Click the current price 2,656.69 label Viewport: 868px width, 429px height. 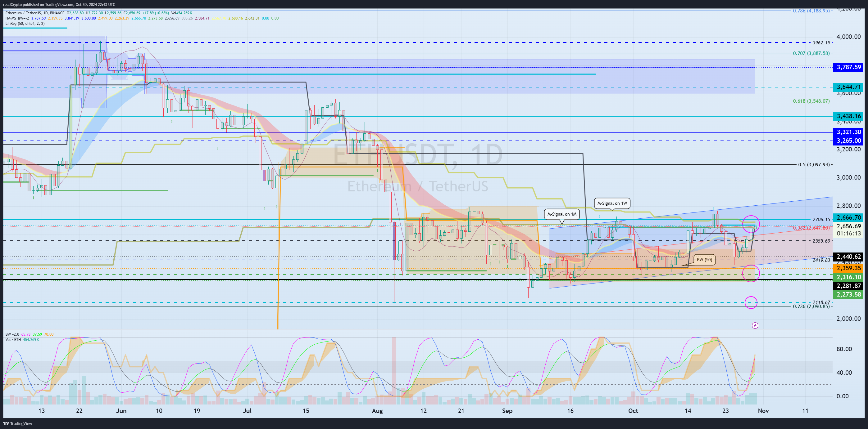[848, 226]
